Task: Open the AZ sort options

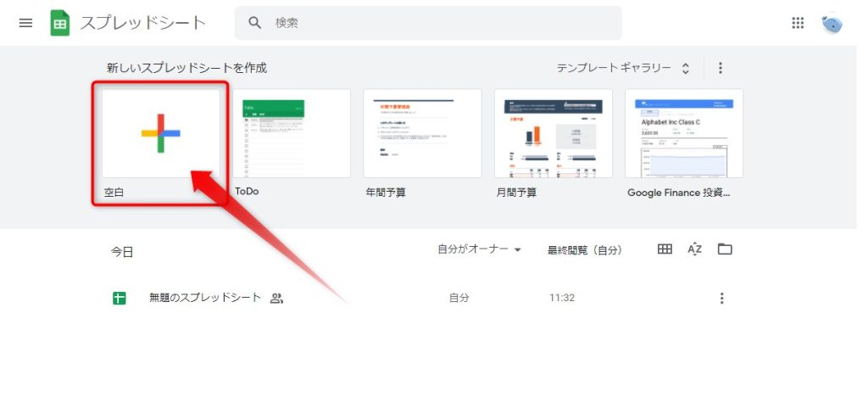Action: click(695, 249)
